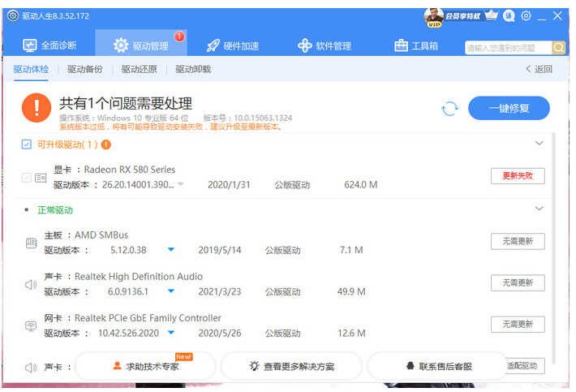Click the speaker icon for Realtek High Definition Audio
Viewport: 576px width, 392px height.
pyautogui.click(x=31, y=284)
